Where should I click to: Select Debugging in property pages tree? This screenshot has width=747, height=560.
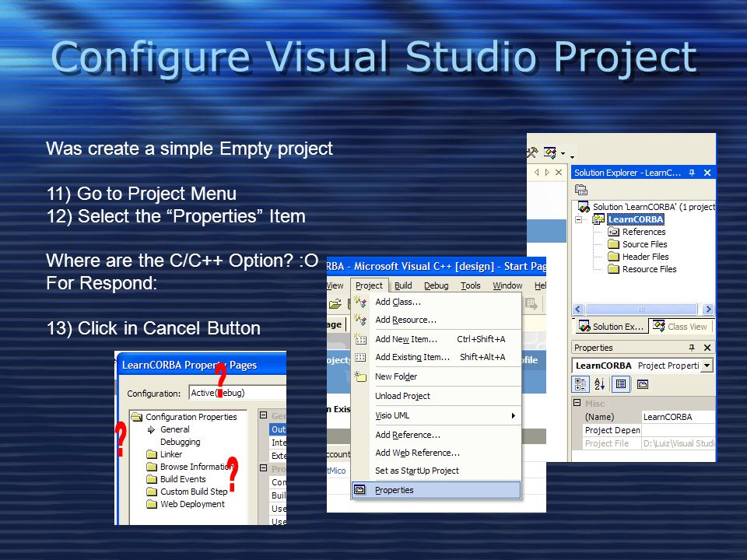pyautogui.click(x=180, y=442)
